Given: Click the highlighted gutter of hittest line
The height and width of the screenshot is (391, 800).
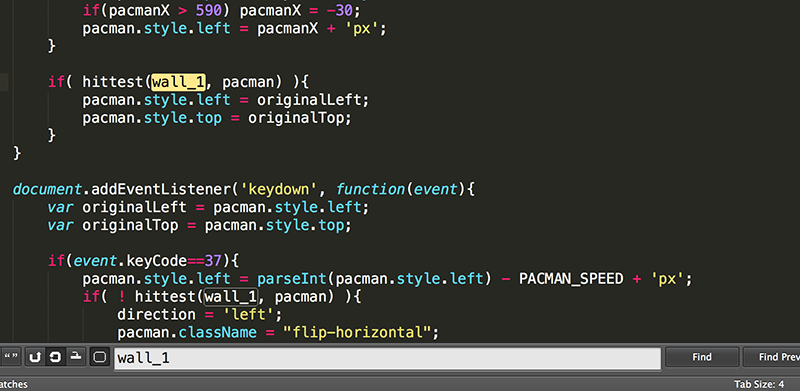Looking at the screenshot, I should click(5, 82).
